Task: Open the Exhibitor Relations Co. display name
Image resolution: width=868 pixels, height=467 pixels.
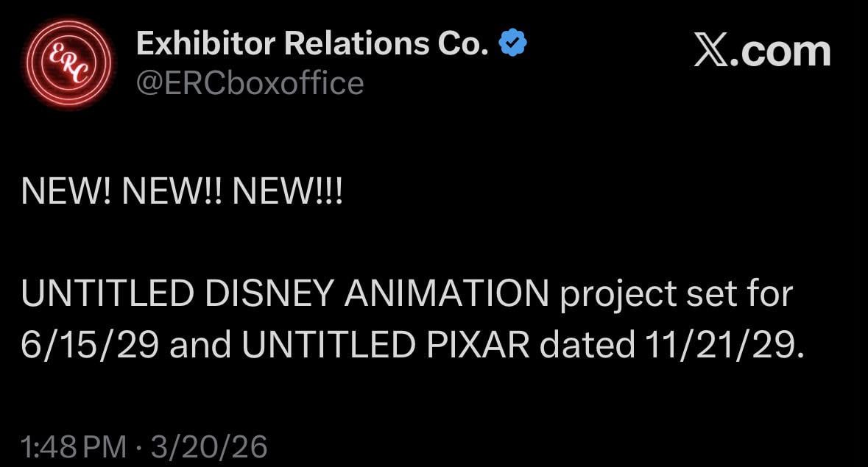Action: pos(312,46)
